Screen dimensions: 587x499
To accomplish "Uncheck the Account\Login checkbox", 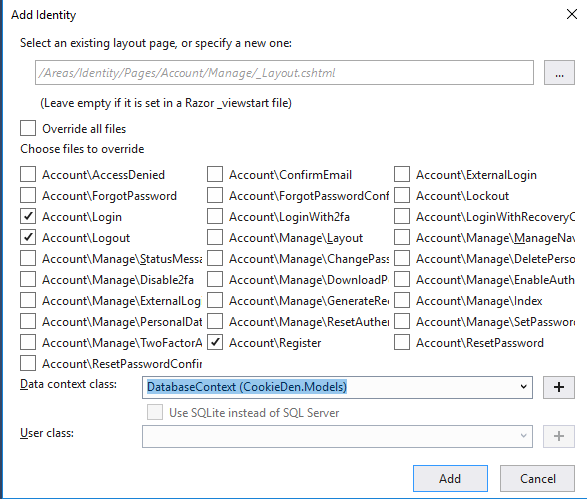I will click(28, 216).
